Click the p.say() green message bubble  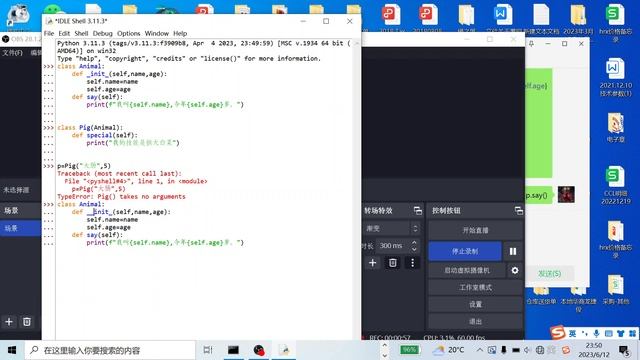538,196
